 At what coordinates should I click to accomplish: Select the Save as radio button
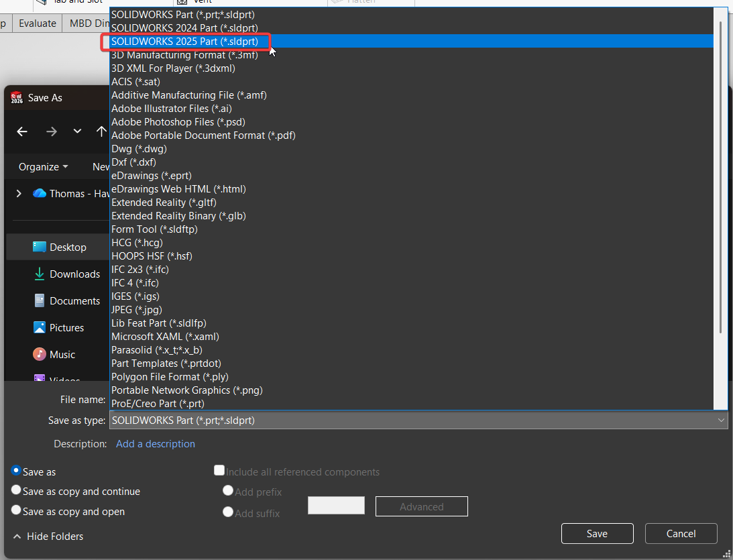pyautogui.click(x=16, y=471)
